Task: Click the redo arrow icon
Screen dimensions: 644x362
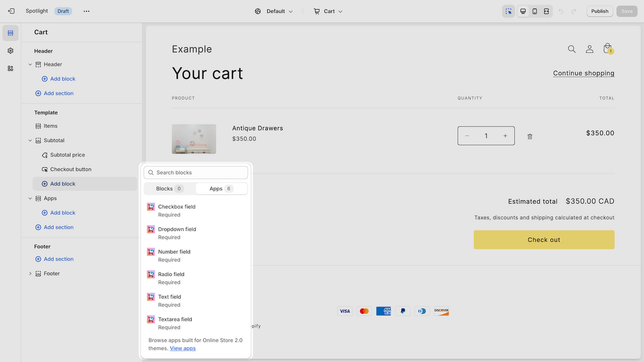Action: (574, 11)
